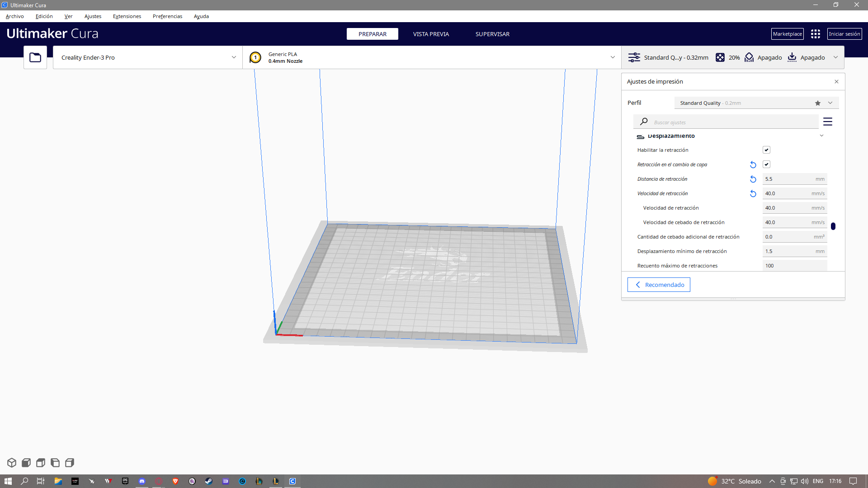This screenshot has height=488, width=868.
Task: Click the 3D view cube icon
Action: (12, 463)
